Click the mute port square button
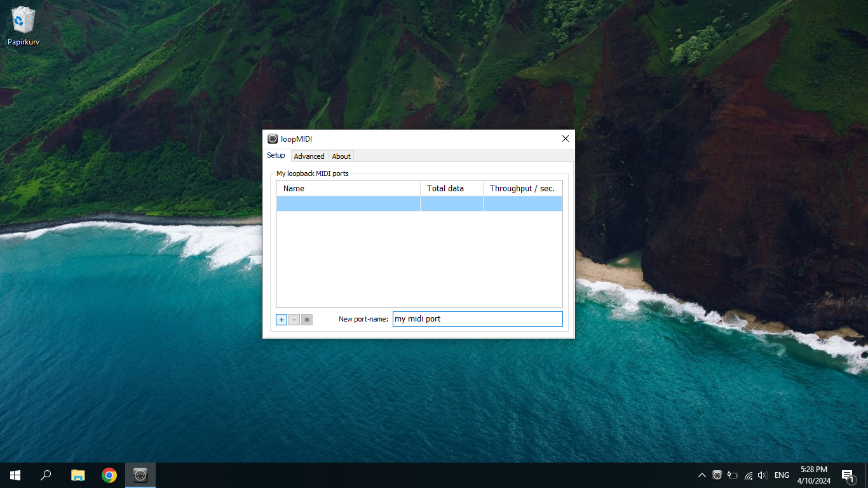The width and height of the screenshot is (868, 488). click(x=307, y=320)
